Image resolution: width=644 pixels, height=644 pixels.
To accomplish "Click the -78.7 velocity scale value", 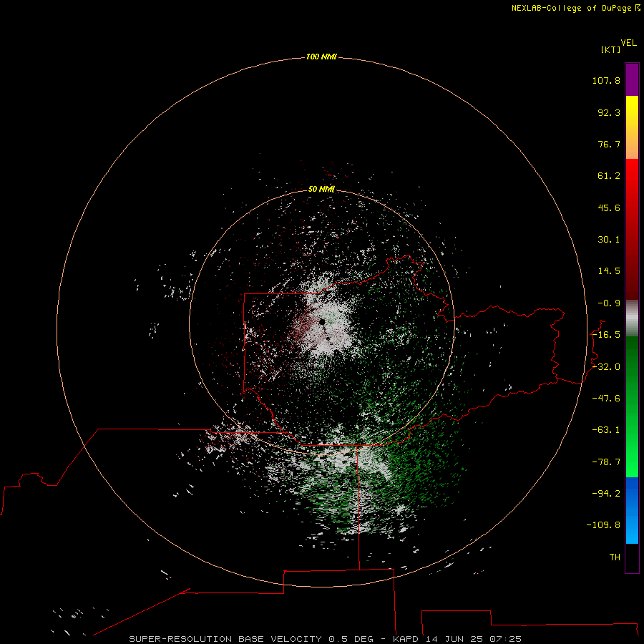I will coord(606,462).
